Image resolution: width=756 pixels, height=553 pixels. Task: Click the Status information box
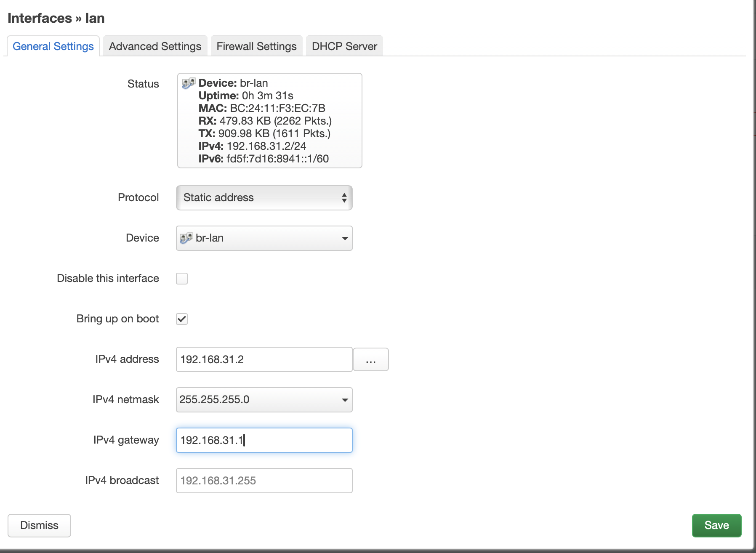point(269,121)
